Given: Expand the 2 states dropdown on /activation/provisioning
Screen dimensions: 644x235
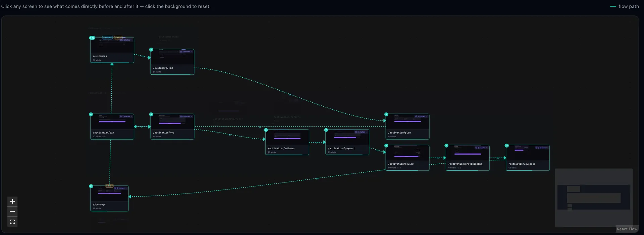Looking at the screenshot, I should coord(481,148).
